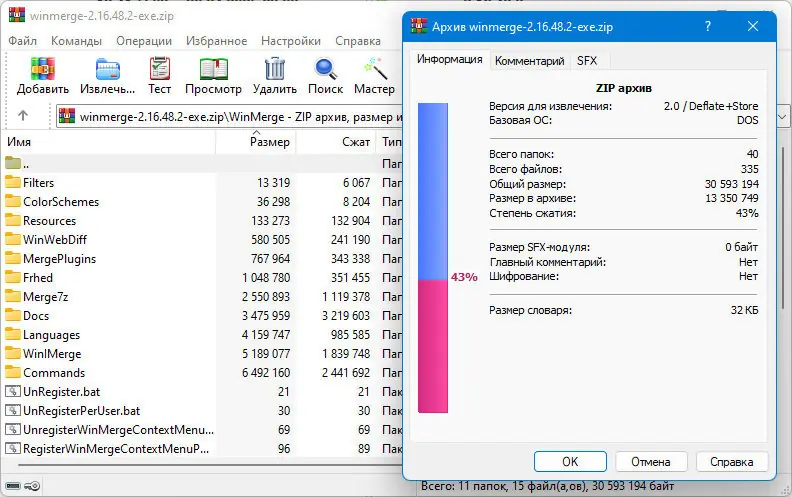Click the Отмена button
The height and width of the screenshot is (497, 792).
[651, 462]
